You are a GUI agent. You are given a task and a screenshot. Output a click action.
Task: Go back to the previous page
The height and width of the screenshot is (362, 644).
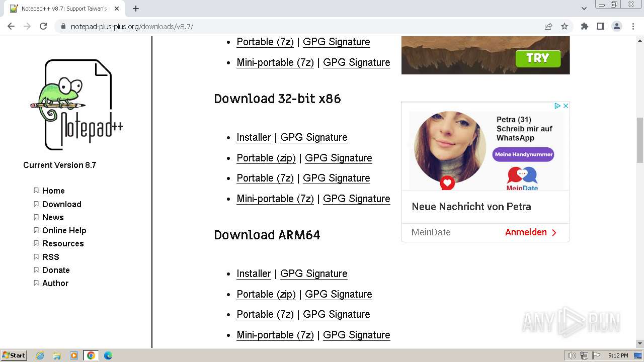[x=11, y=26]
